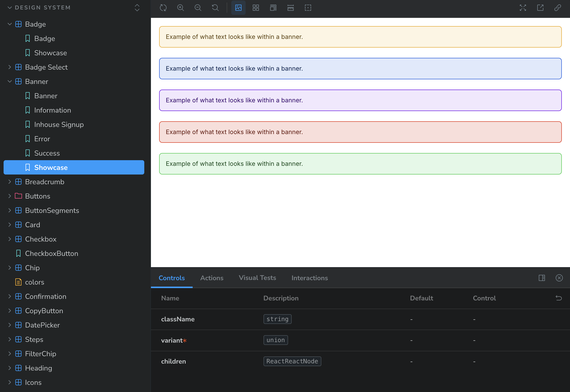Reset controls with the undo icon

pyautogui.click(x=559, y=298)
